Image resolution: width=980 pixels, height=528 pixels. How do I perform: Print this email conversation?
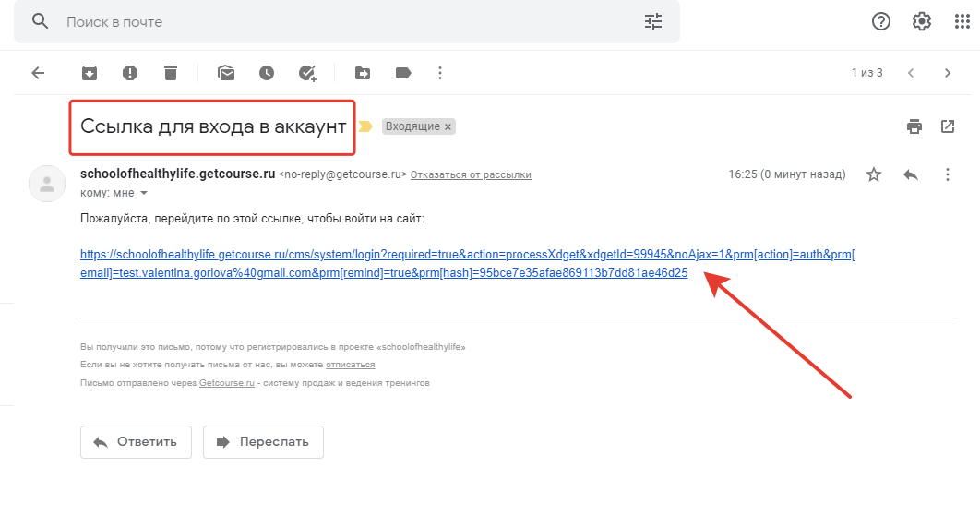[x=914, y=126]
